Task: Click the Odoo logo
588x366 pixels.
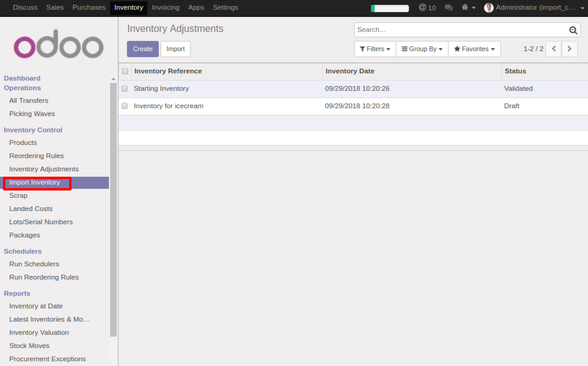Action: 59,46
